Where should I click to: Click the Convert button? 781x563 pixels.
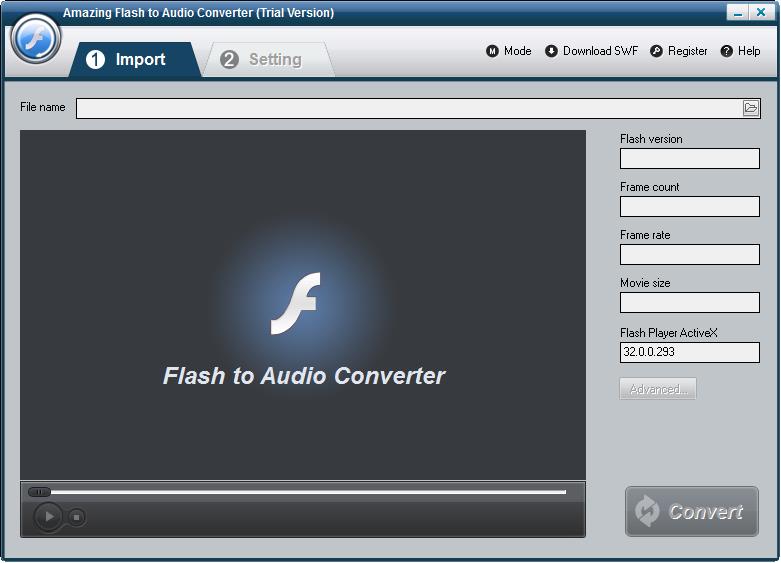click(x=692, y=511)
